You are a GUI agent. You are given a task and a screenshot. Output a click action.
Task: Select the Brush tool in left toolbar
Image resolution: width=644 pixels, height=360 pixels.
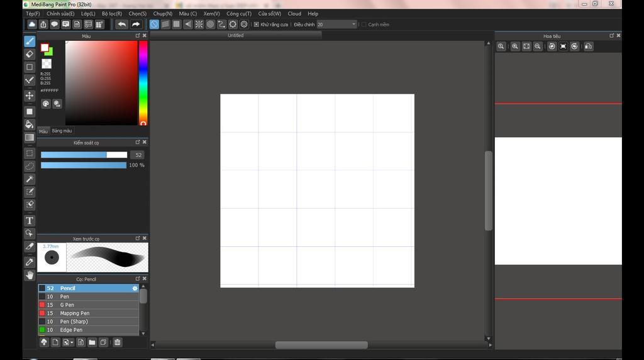point(30,41)
